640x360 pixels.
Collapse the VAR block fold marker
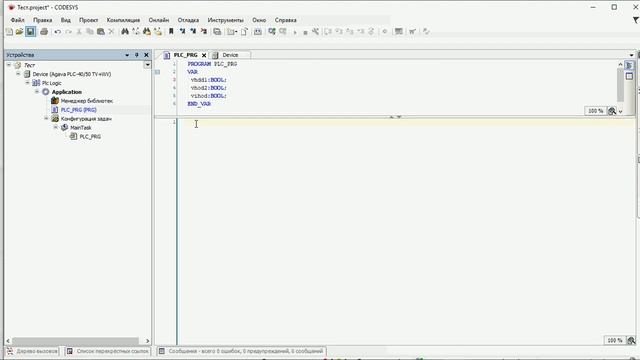[158, 72]
